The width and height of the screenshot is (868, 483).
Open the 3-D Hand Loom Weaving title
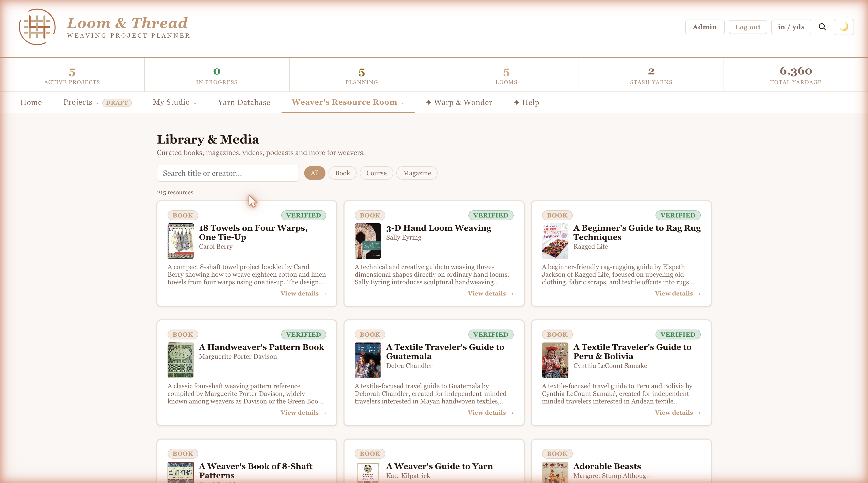438,228
